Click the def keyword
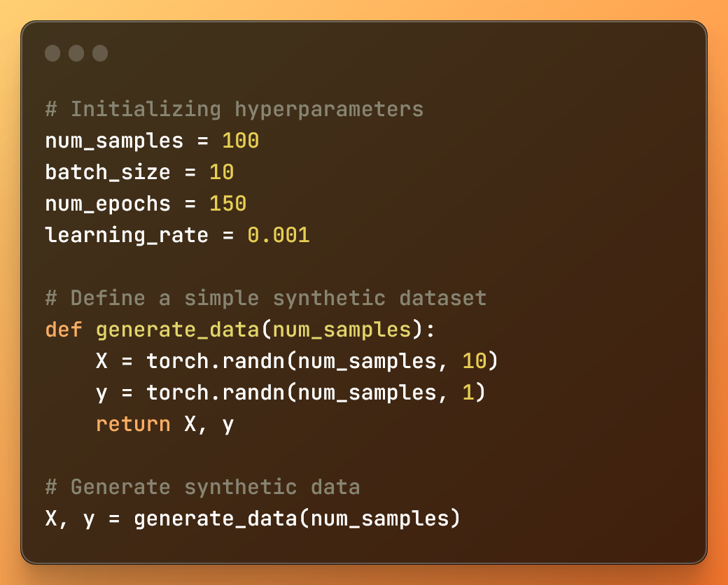The height and width of the screenshot is (585, 728). click(64, 330)
